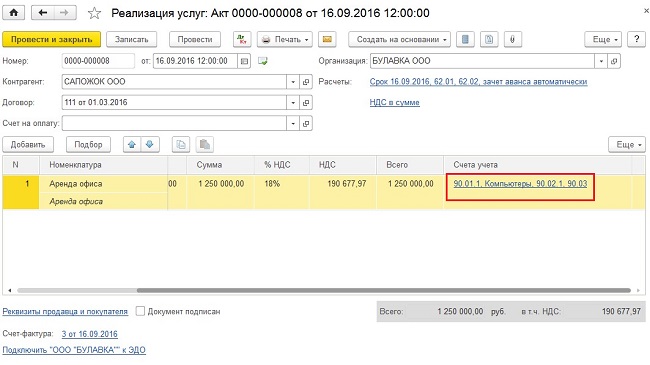Click the envelope send-by-email icon
Screen dimensions: 650x365
click(x=327, y=39)
